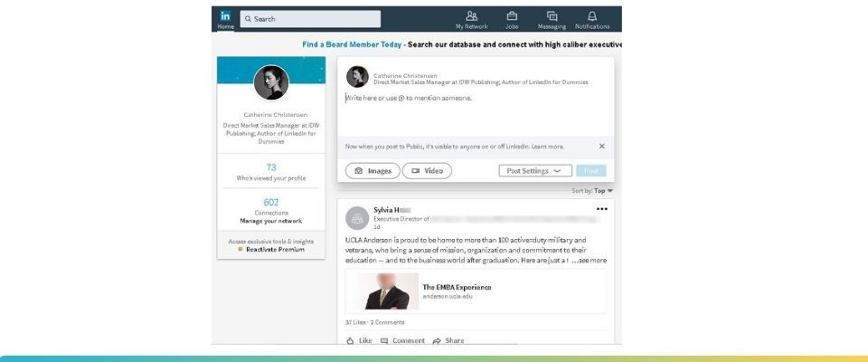868x362 pixels.
Task: Click the composer author avatar
Action: click(358, 77)
